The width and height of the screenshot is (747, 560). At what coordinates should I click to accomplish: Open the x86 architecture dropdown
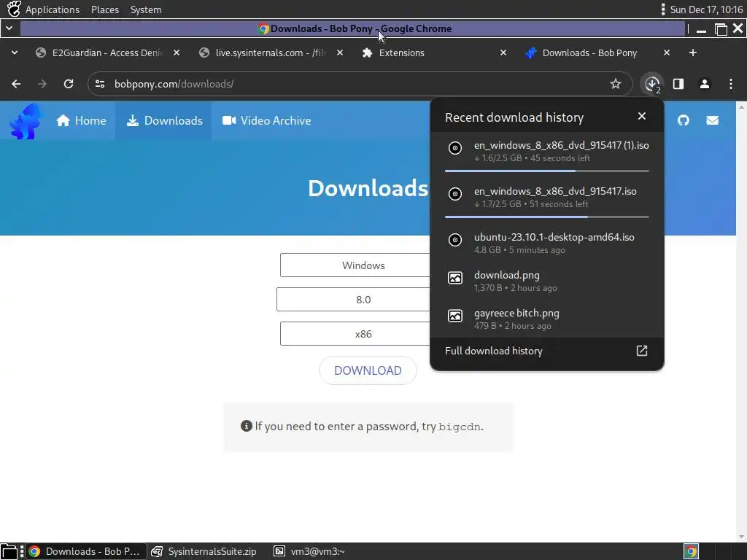(x=355, y=334)
